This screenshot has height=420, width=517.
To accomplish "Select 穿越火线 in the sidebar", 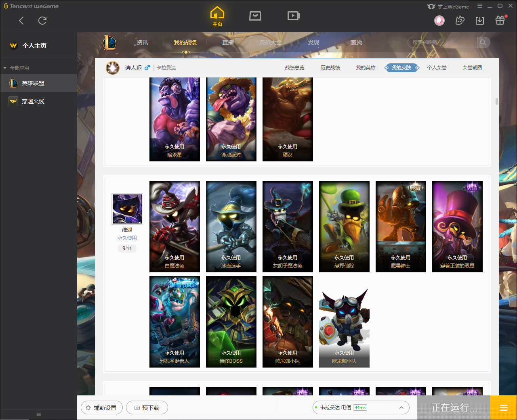I will 38,101.
